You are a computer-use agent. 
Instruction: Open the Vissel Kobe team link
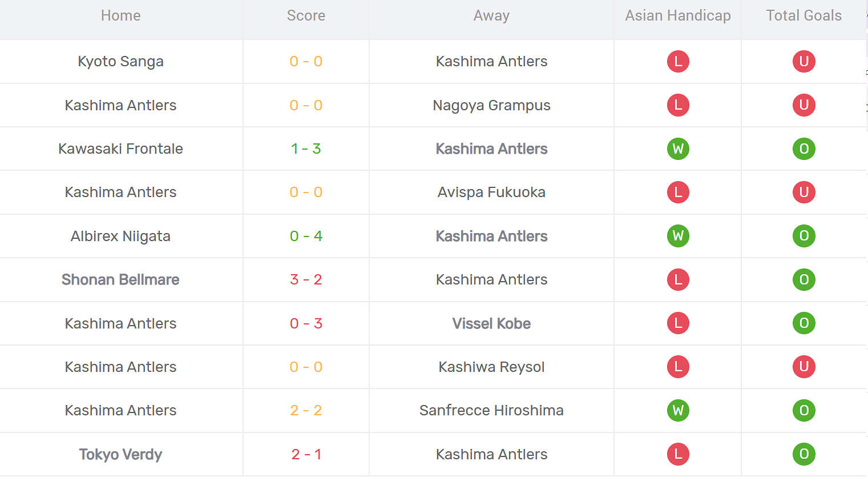coord(491,323)
